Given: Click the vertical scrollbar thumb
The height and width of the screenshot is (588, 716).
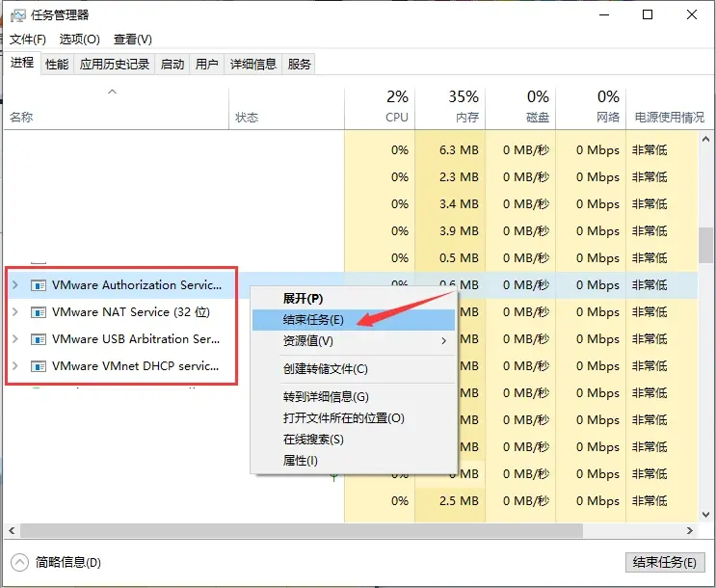Looking at the screenshot, I should 705,245.
